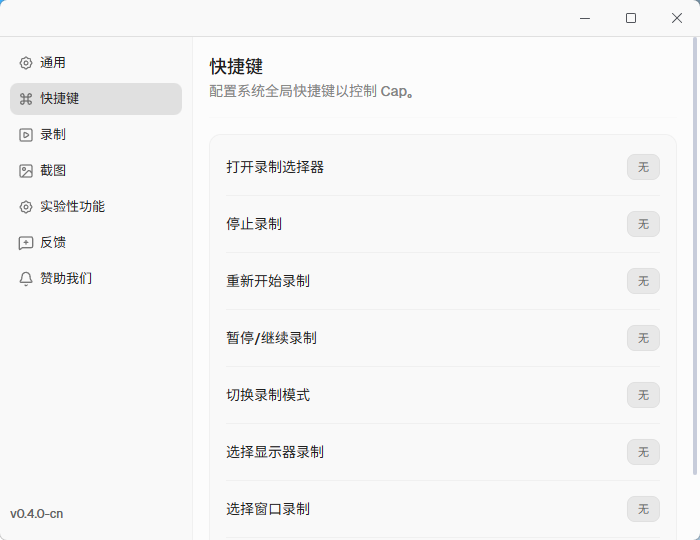The height and width of the screenshot is (540, 700).
Task: Open the 通用 settings section
Action: tap(96, 63)
